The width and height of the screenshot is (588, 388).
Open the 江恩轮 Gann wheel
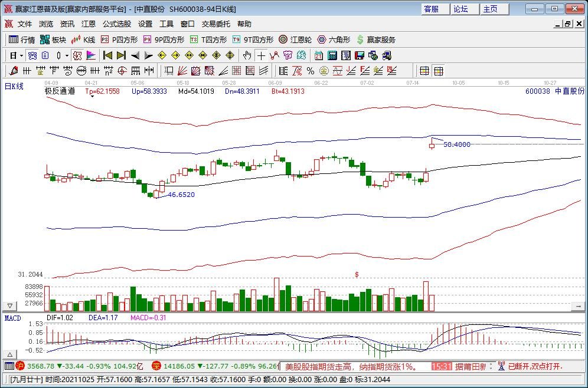(295, 40)
